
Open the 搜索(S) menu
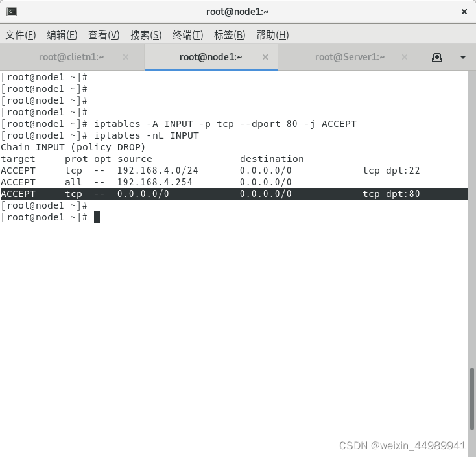coord(146,35)
